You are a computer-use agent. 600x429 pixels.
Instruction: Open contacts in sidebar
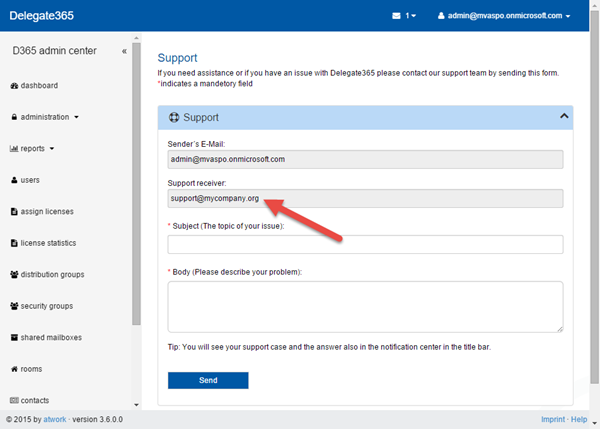34,400
